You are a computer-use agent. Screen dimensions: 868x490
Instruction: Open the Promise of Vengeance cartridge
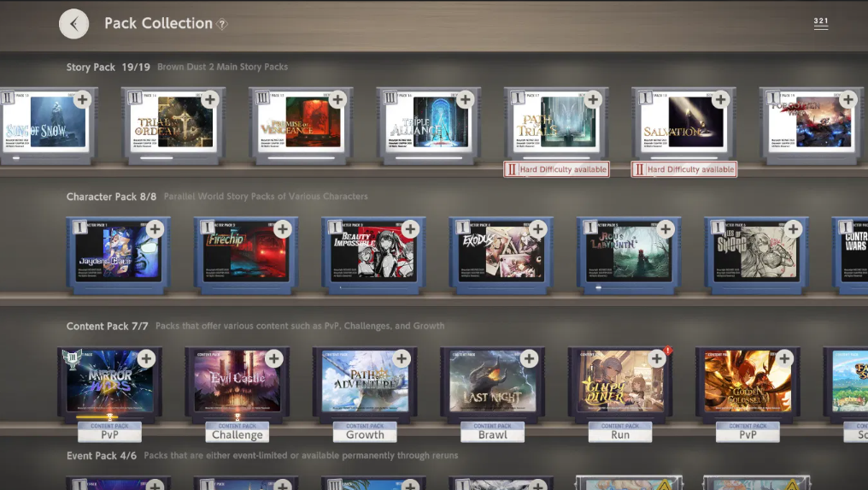301,126
